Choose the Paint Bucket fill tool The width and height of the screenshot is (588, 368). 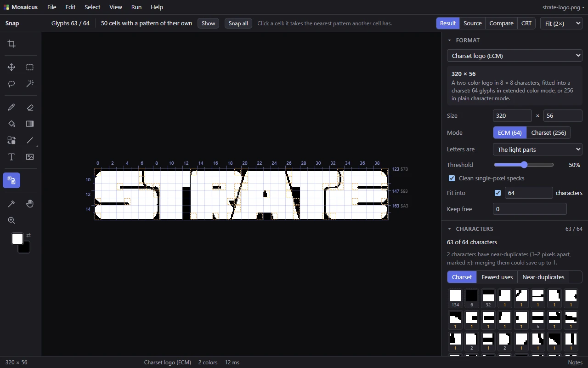11,124
